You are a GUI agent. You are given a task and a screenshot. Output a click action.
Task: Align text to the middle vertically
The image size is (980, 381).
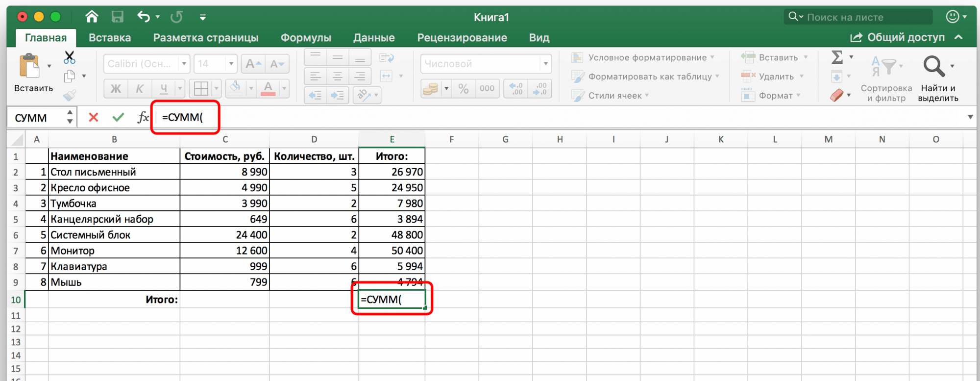[338, 57]
